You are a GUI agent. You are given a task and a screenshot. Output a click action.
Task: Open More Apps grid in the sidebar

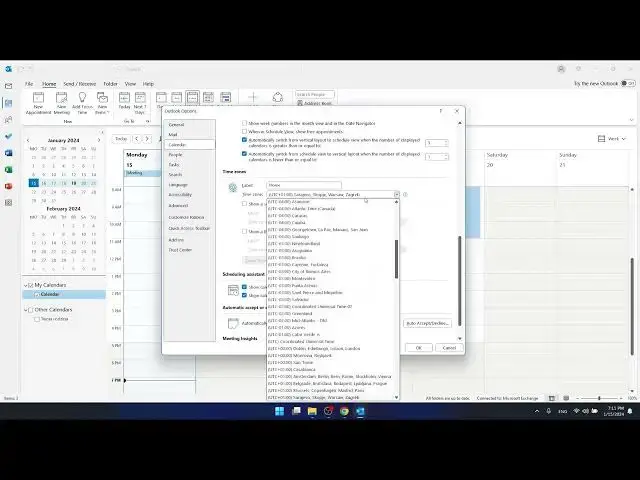tap(9, 202)
